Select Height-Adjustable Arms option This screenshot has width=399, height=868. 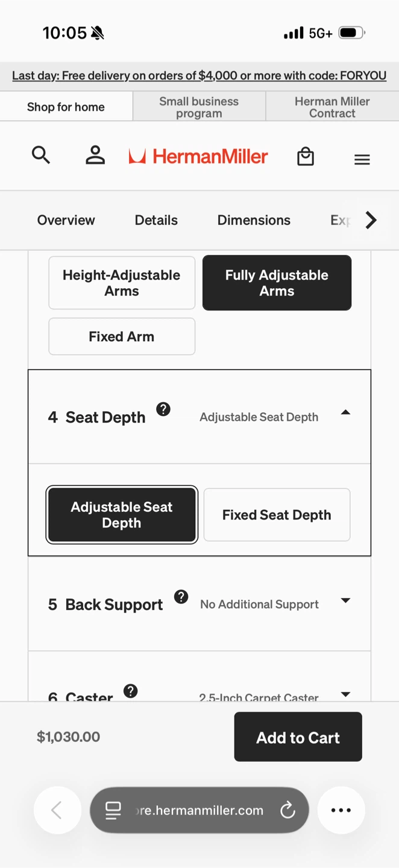122,283
